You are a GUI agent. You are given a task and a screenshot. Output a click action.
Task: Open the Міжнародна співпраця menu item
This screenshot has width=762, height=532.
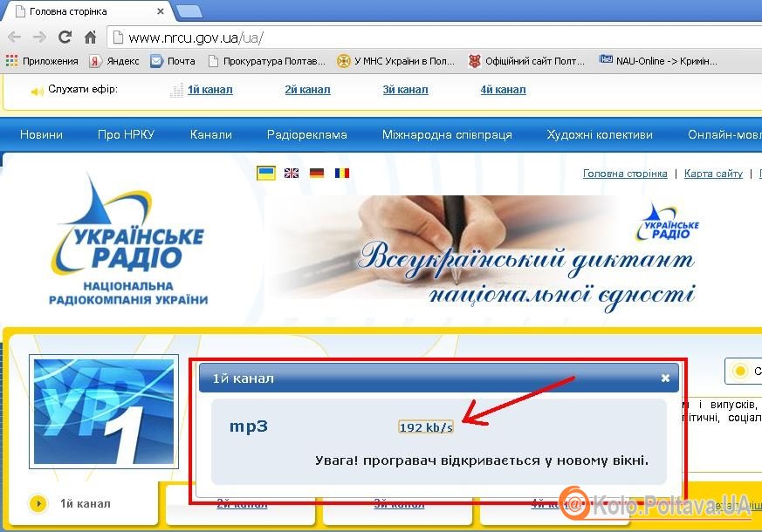pyautogui.click(x=447, y=134)
